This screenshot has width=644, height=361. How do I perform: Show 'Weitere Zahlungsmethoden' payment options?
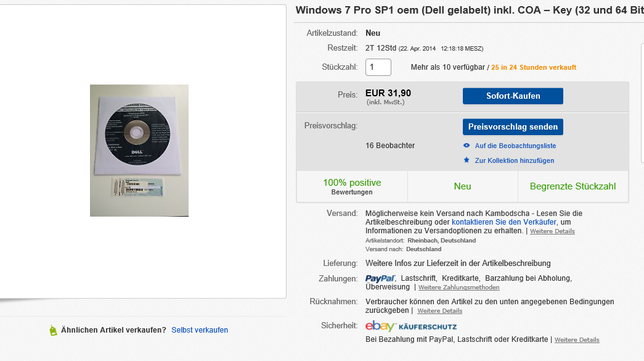459,288
